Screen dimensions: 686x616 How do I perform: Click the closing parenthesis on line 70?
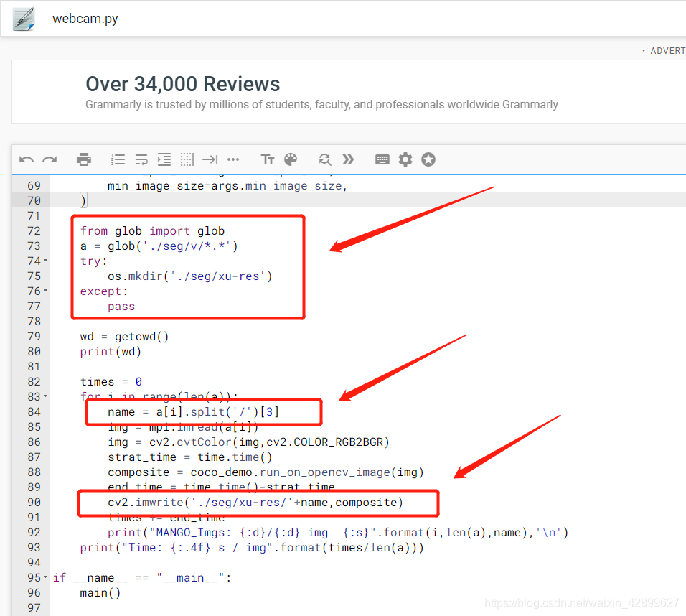click(83, 200)
